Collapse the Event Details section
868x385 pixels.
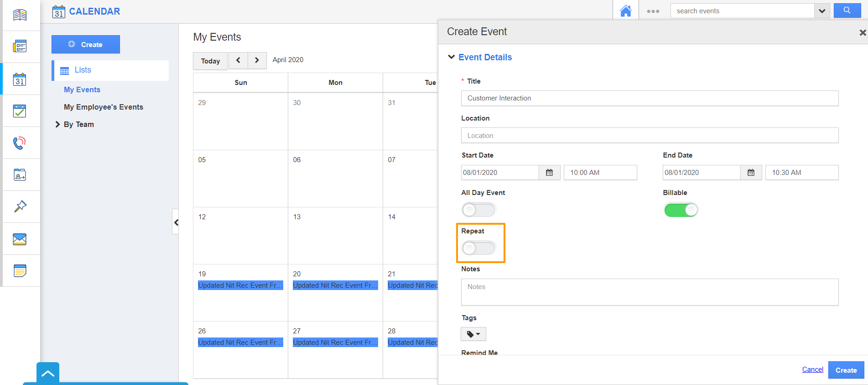452,57
